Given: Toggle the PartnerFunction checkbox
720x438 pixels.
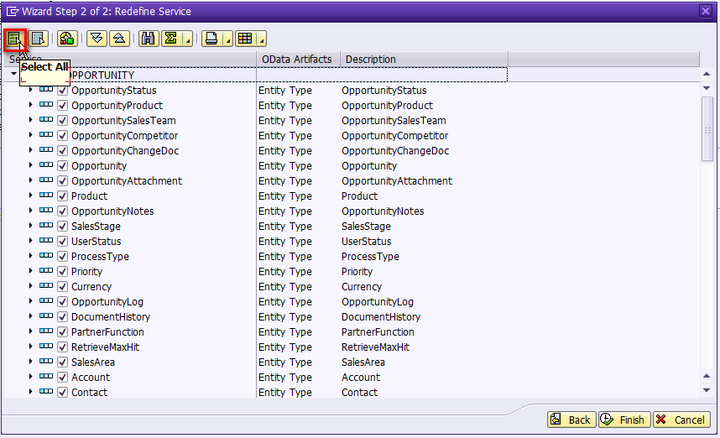Looking at the screenshot, I should click(x=62, y=332).
